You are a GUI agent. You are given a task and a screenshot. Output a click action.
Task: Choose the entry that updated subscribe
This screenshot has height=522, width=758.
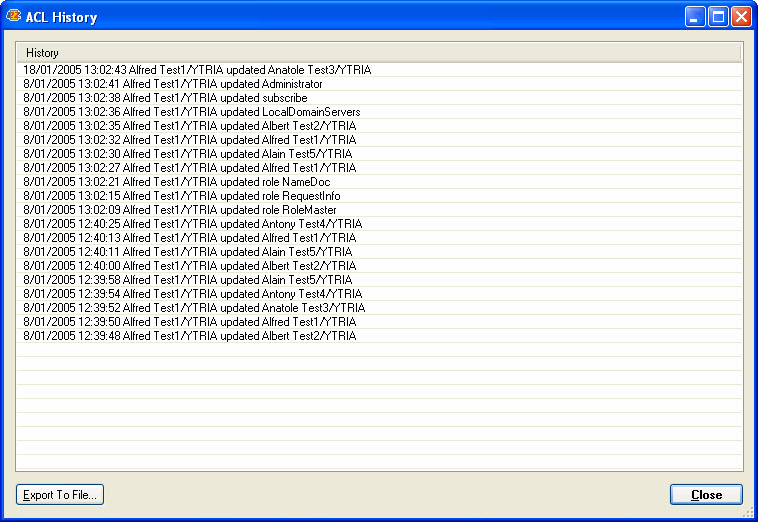pyautogui.click(x=165, y=98)
